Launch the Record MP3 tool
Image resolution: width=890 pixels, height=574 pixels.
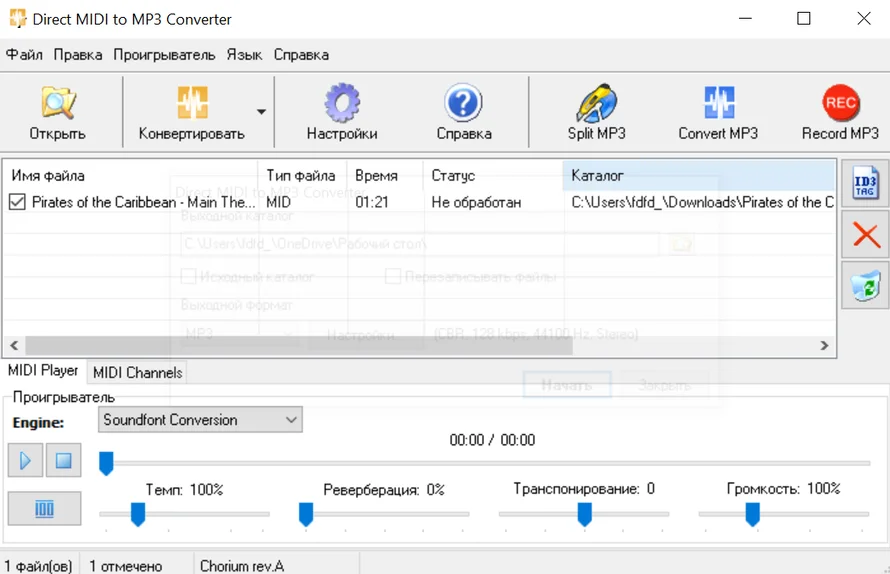pyautogui.click(x=840, y=112)
